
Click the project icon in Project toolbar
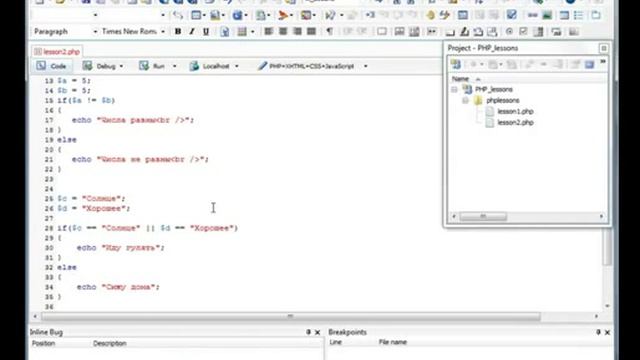456,64
